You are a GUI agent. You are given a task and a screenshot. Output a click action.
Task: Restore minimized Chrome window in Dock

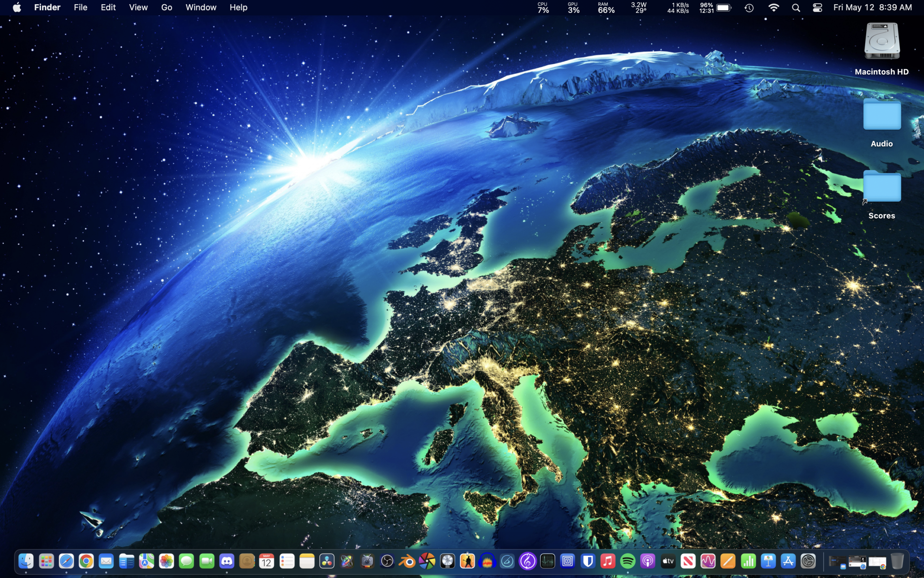pyautogui.click(x=877, y=562)
